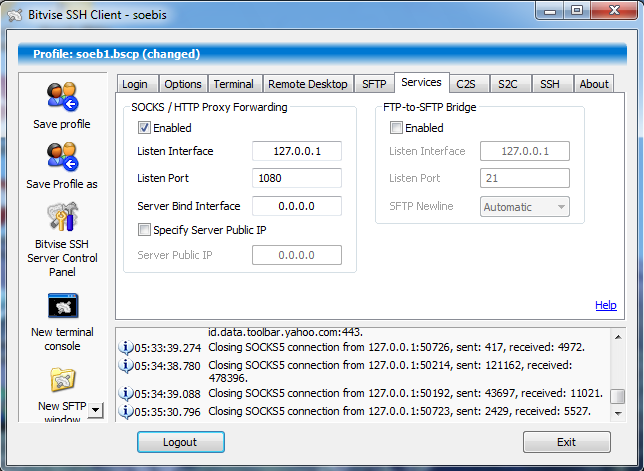The image size is (644, 471).
Task: Click the proxy Listen Port field 1080
Action: 297,178
